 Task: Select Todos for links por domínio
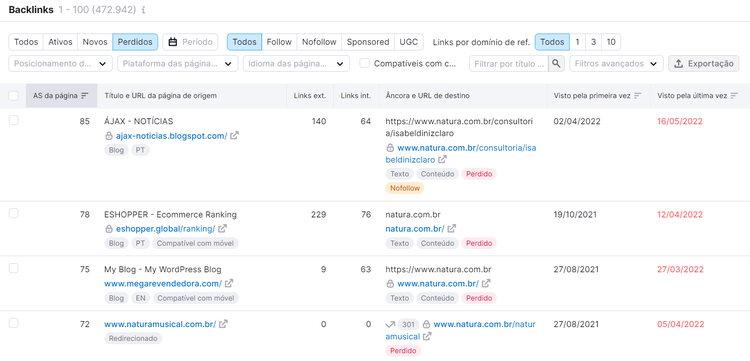coord(552,42)
